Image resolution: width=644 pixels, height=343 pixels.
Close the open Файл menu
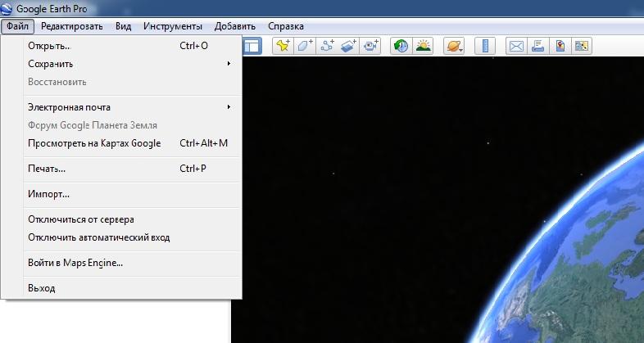click(17, 26)
